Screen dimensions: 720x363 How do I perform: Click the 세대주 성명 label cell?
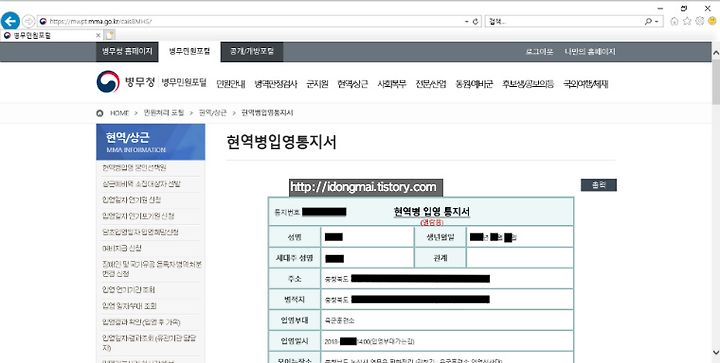(295, 258)
